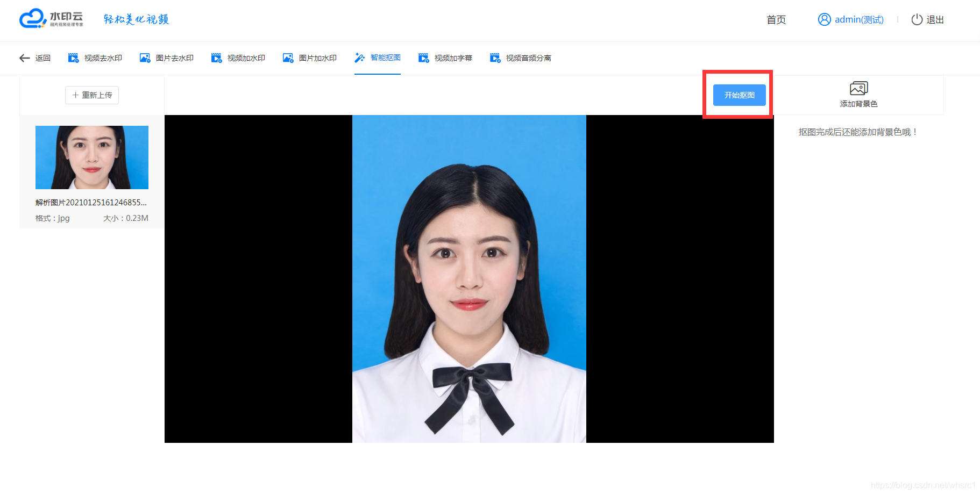980x495 pixels.
Task: Click 退出 to log out
Action: pyautogui.click(x=928, y=19)
